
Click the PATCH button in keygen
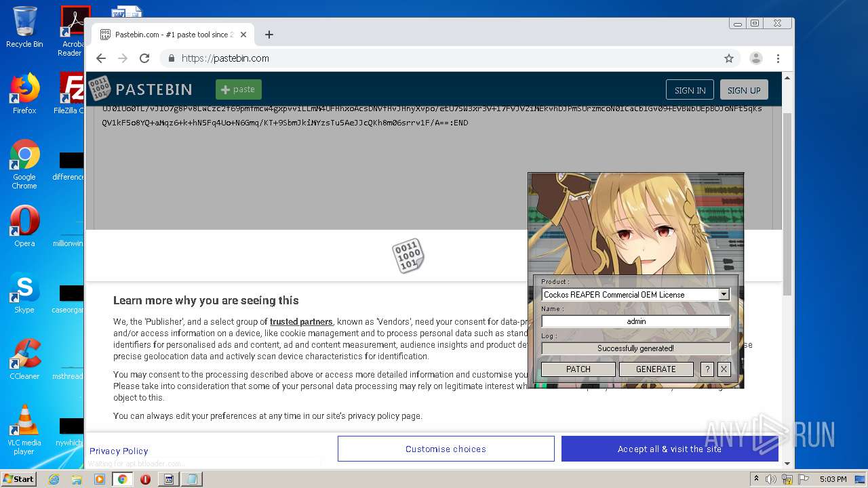pyautogui.click(x=578, y=369)
